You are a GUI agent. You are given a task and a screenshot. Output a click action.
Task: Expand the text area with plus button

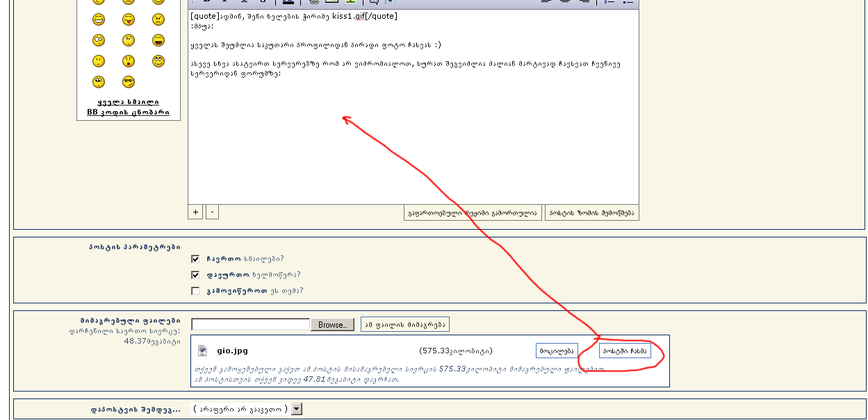[195, 212]
